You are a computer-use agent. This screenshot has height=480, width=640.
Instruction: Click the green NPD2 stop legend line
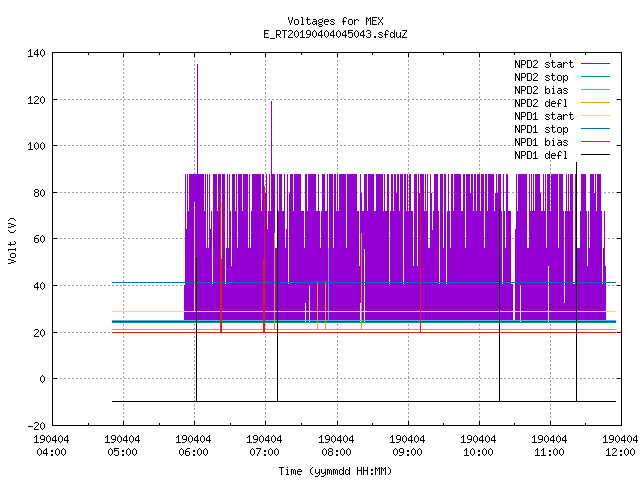coord(595,77)
